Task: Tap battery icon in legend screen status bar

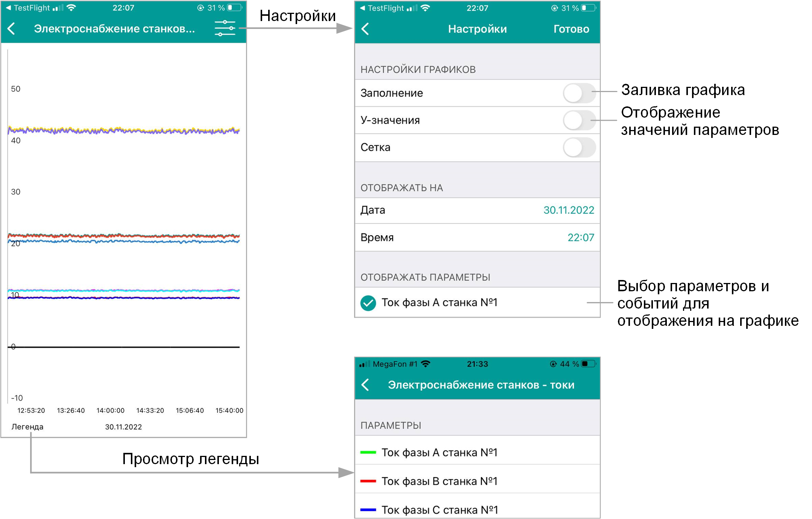Action: tap(589, 364)
